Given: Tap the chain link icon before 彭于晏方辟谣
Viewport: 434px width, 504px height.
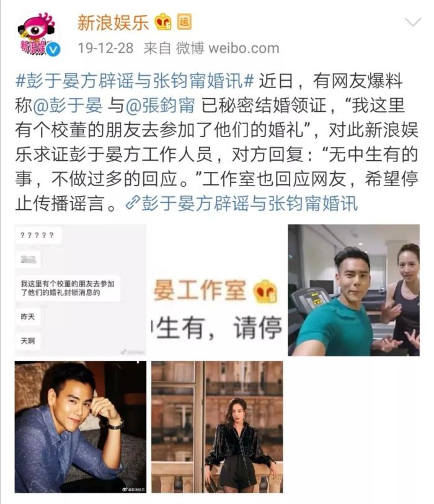Looking at the screenshot, I should 133,203.
